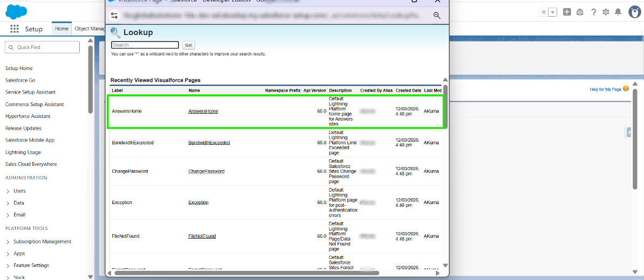Viewport: 644px width, 280px height.
Task: Open Trailhead guidance center icon
Action: click(580, 12)
